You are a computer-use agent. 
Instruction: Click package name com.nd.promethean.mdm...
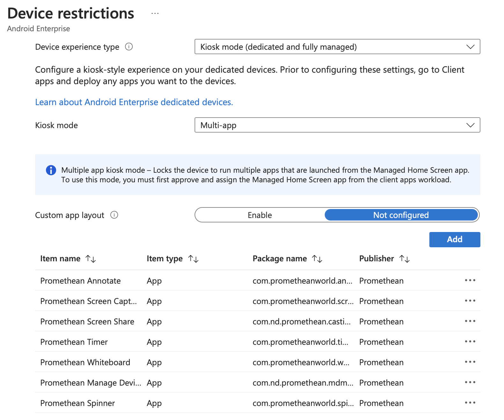click(303, 383)
